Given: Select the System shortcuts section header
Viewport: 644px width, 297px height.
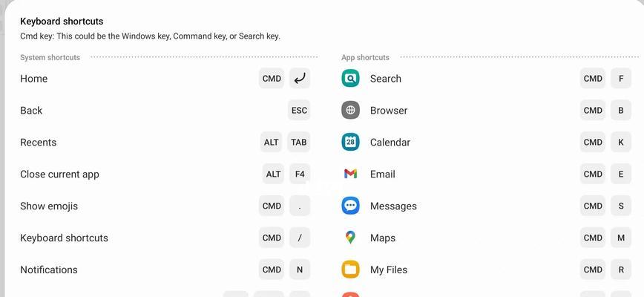Looking at the screenshot, I should [50, 57].
